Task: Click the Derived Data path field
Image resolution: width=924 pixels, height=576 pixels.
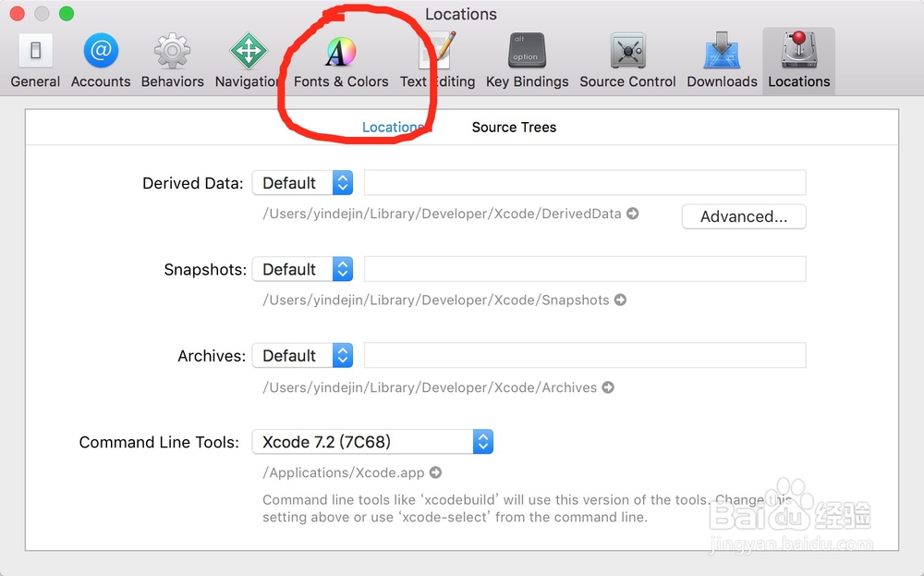Action: point(585,183)
